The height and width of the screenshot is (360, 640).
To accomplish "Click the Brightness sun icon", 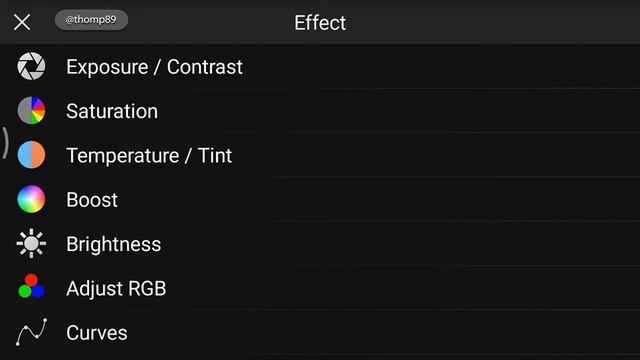I will 31,244.
